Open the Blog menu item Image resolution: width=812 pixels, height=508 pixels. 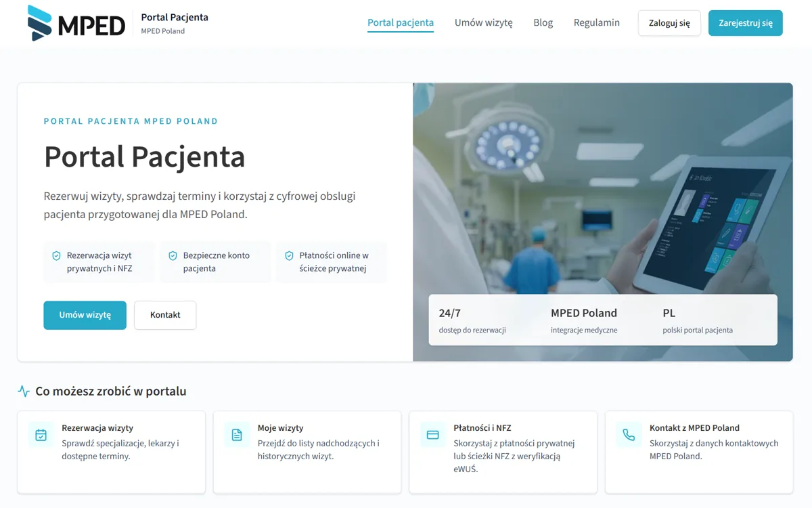click(x=543, y=23)
